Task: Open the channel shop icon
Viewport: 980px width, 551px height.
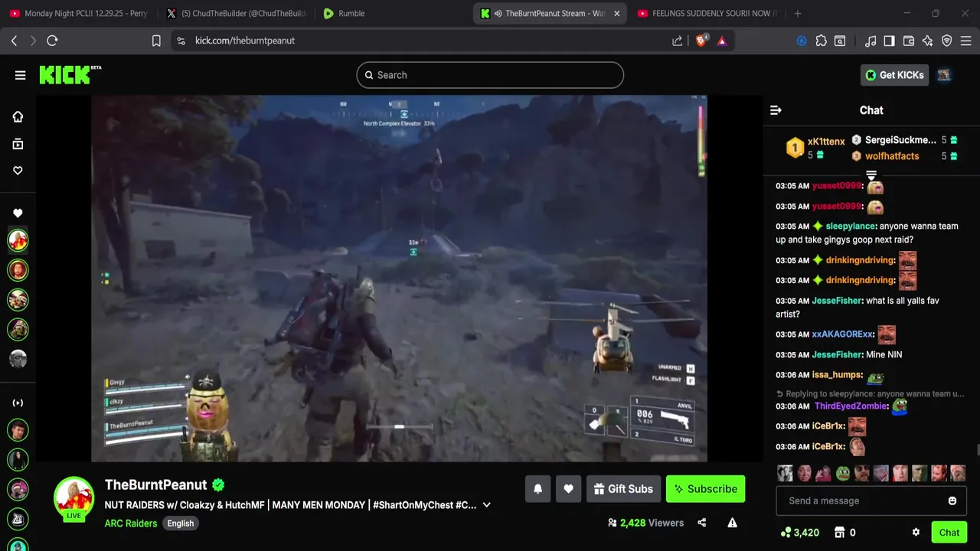Action: click(x=839, y=532)
